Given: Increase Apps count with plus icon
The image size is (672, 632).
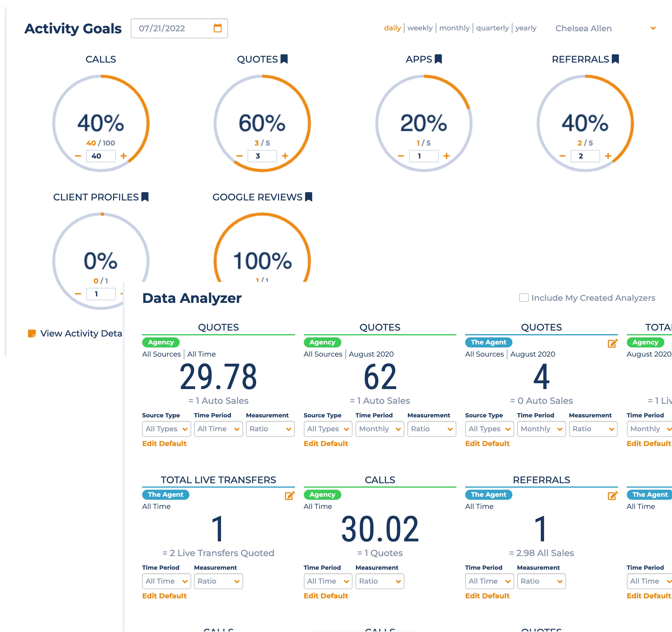Looking at the screenshot, I should coord(447,156).
